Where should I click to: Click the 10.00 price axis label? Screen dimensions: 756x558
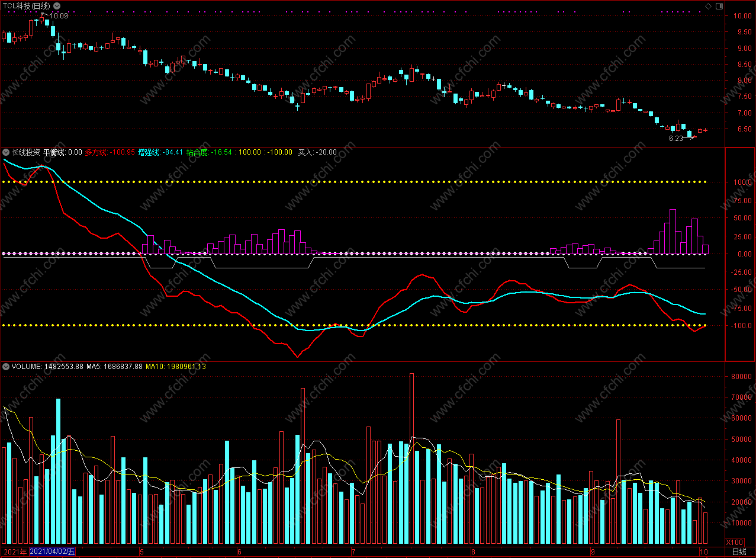click(x=742, y=16)
